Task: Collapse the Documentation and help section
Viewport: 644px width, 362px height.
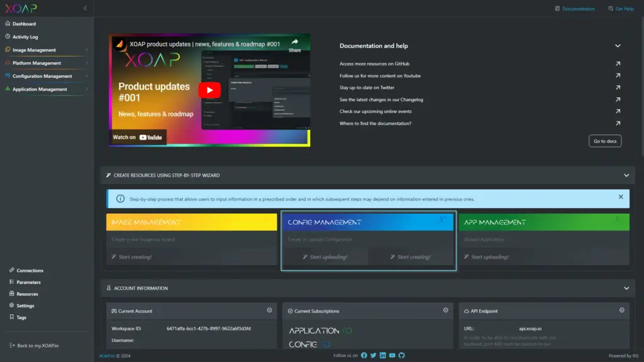Action: coord(618,46)
